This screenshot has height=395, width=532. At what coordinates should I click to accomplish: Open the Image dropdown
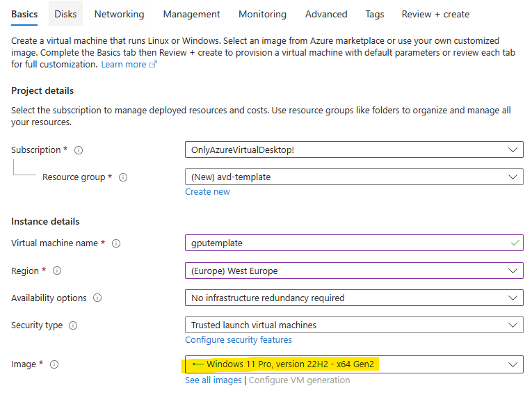pos(354,364)
